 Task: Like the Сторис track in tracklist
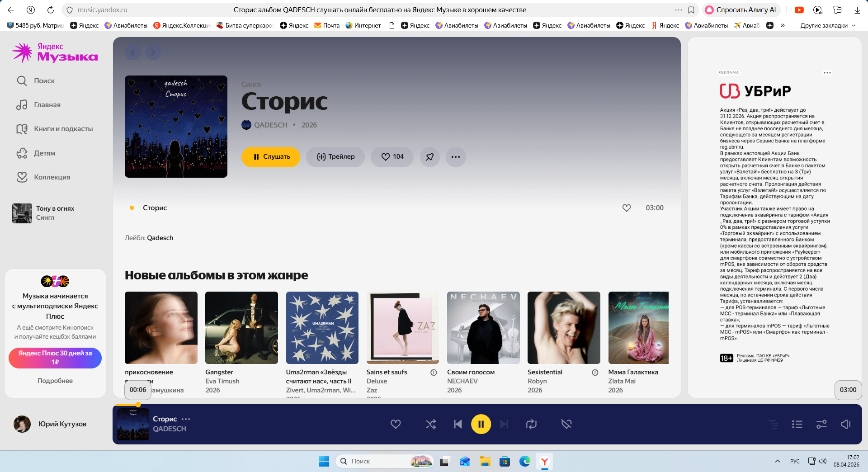627,208
